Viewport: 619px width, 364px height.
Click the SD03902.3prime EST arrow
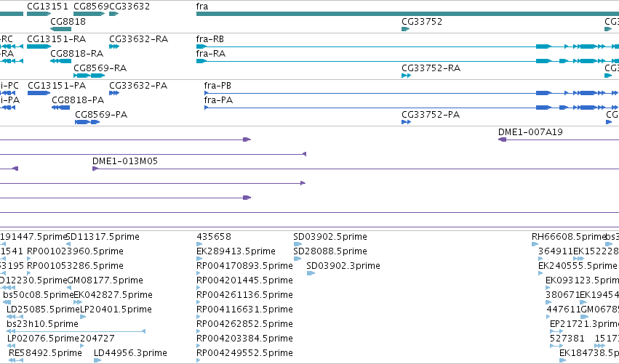tap(311, 273)
